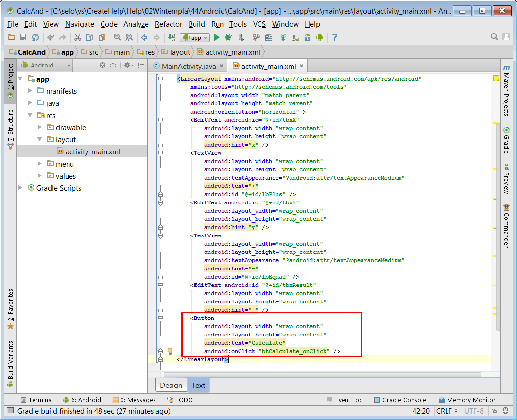Click Scroll from Source icon in Project panel
The width and height of the screenshot is (517, 420).
click(102, 65)
